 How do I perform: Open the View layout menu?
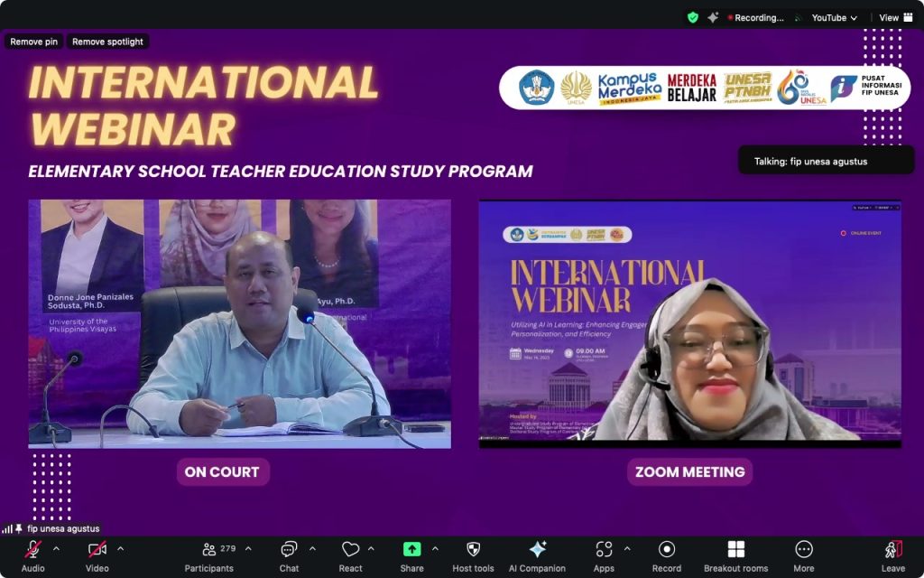point(894,17)
